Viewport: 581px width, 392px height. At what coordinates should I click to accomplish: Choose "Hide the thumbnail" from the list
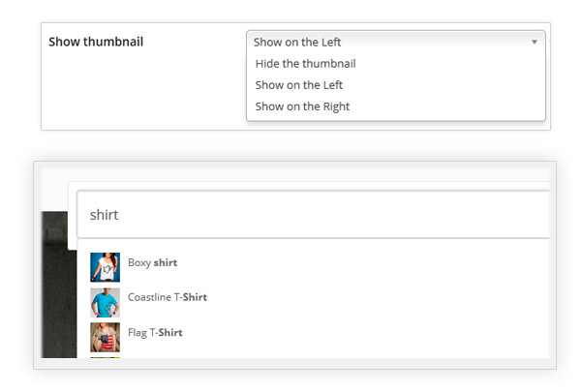[x=305, y=64]
